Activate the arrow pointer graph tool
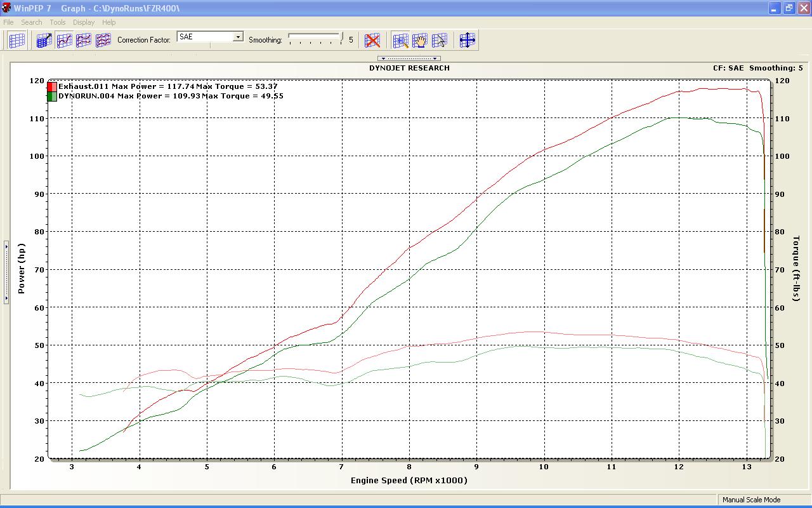812x508 pixels. (x=440, y=40)
